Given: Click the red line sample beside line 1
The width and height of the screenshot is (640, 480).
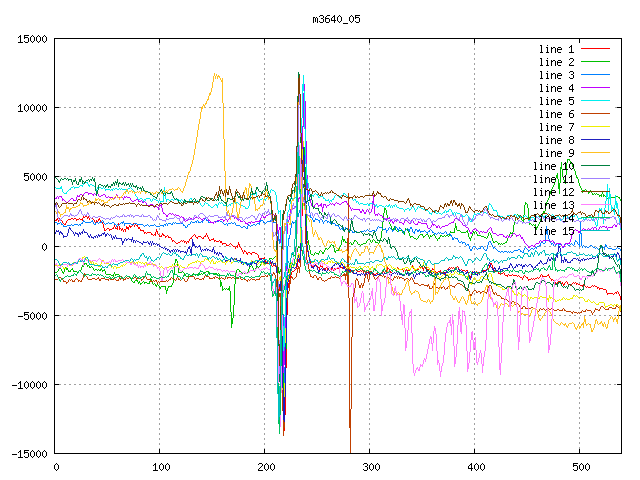Looking at the screenshot, I should click(595, 49).
